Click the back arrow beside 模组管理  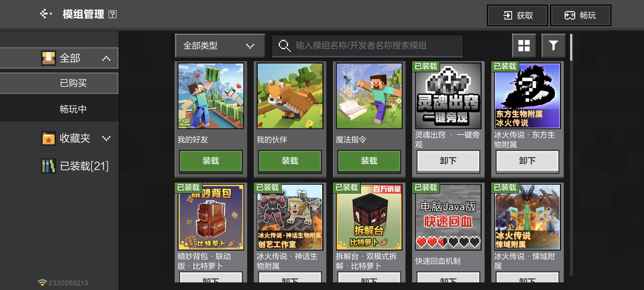pyautogui.click(x=46, y=14)
